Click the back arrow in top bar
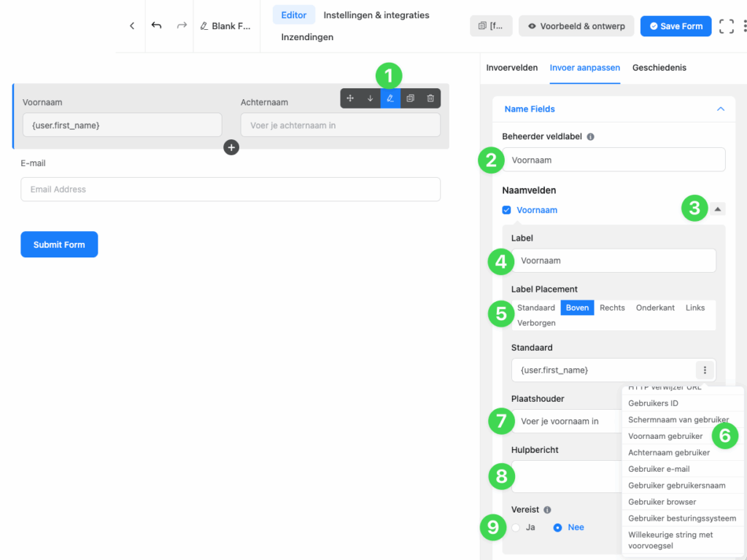 132,26
